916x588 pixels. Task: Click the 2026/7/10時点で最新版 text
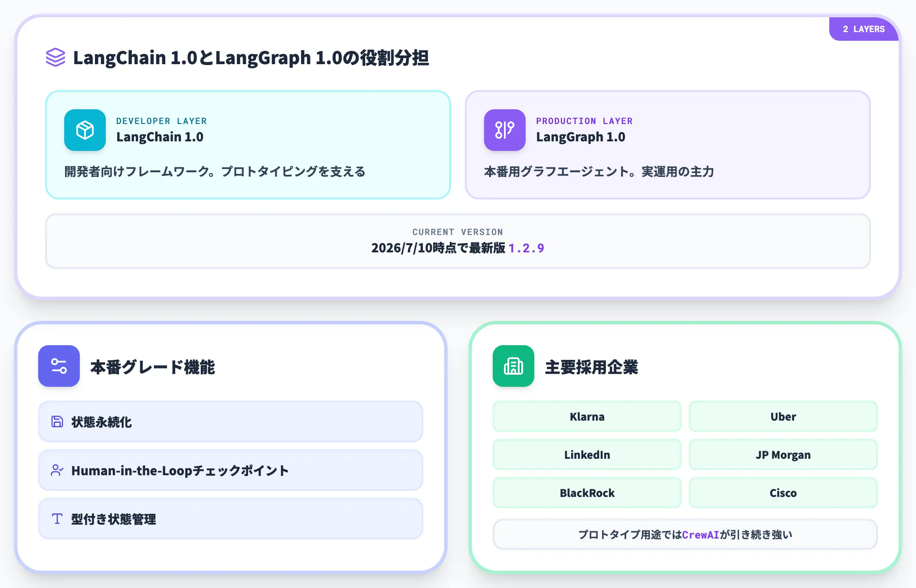coord(438,248)
